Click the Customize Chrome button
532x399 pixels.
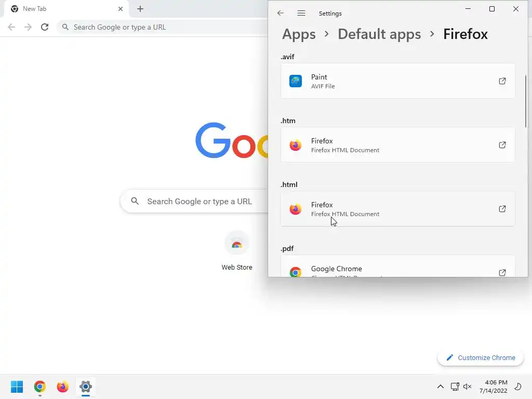(x=481, y=357)
